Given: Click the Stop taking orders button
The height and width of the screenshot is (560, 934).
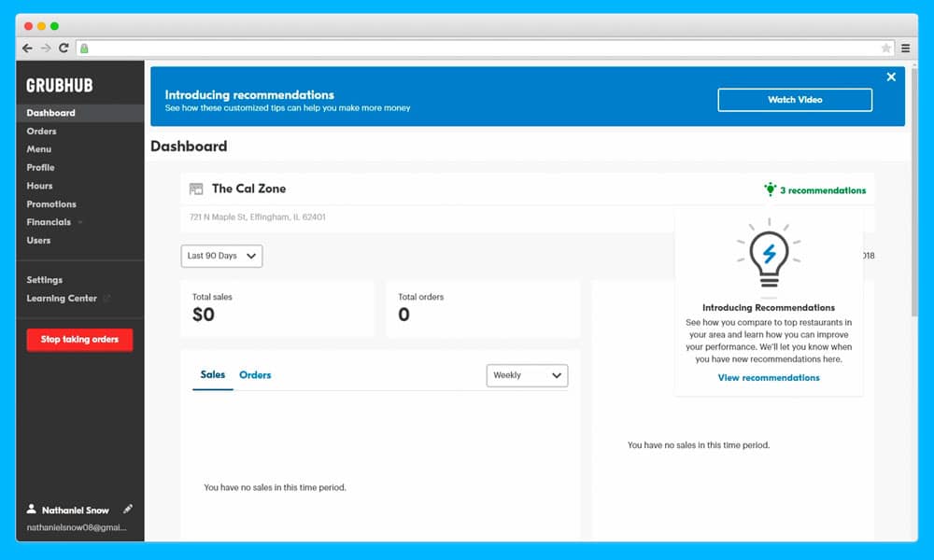Looking at the screenshot, I should (79, 340).
